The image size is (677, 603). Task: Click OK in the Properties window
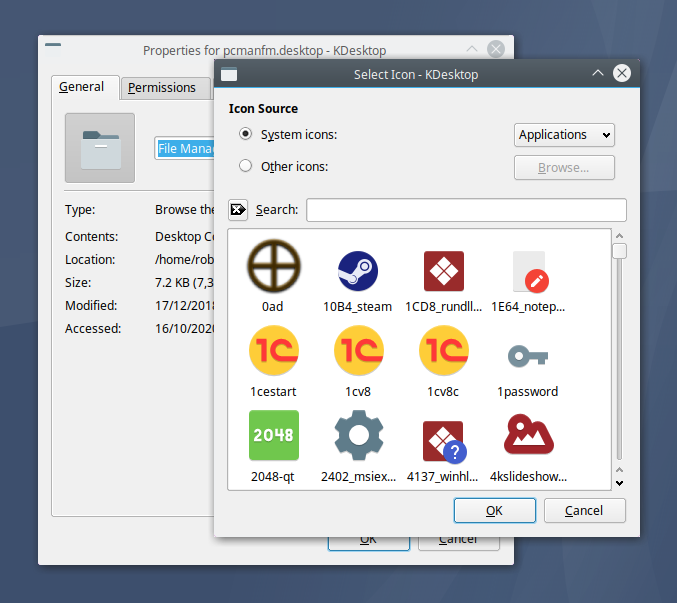pos(368,543)
